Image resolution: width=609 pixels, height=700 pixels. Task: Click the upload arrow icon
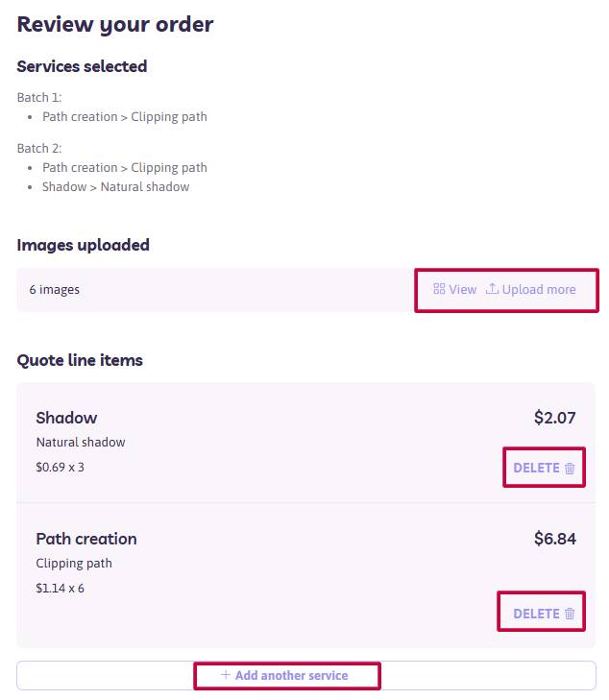492,289
